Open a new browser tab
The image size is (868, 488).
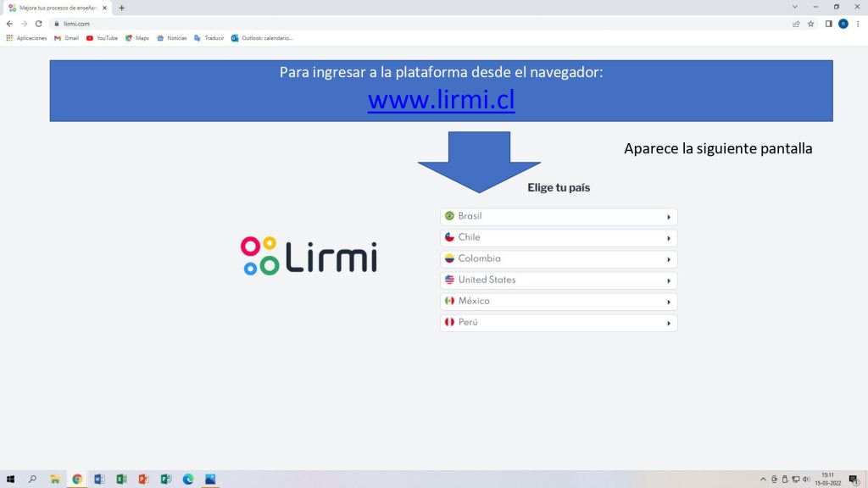(121, 8)
